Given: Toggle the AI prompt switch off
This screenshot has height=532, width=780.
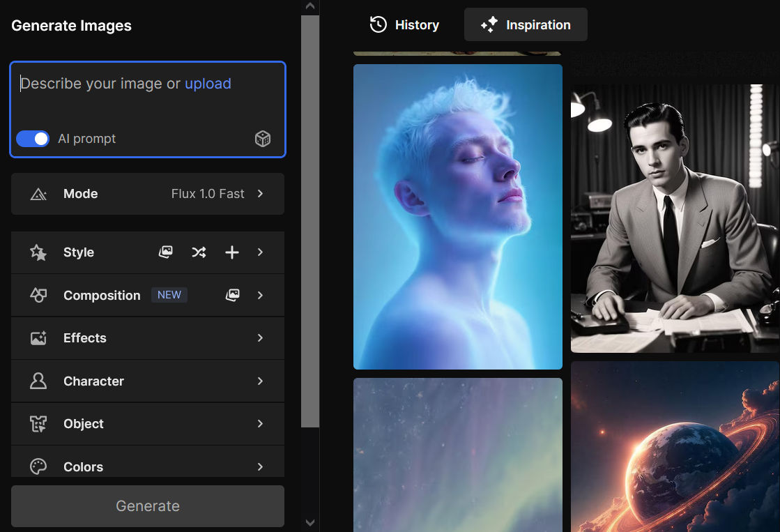Looking at the screenshot, I should click(x=33, y=139).
